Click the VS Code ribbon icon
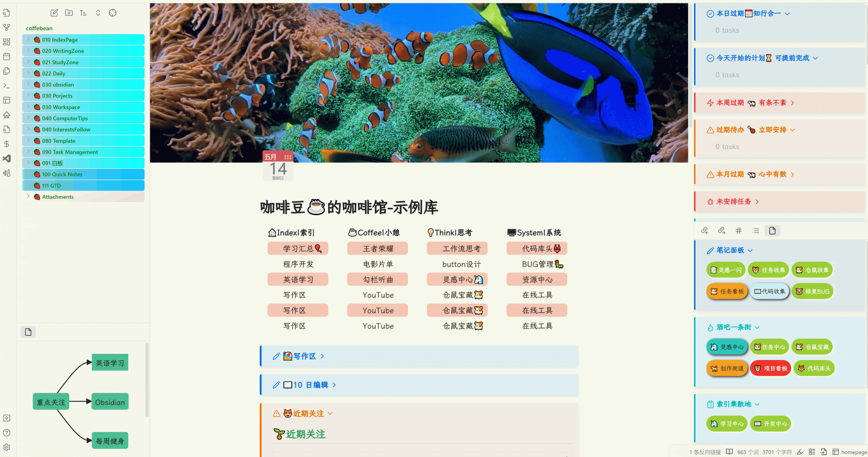 [x=6, y=158]
